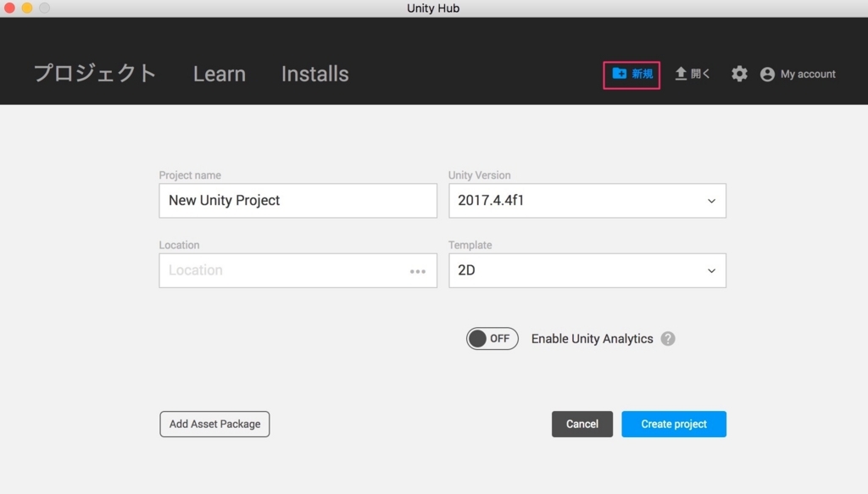Open the Template dropdown showing 2D
The width and height of the screenshot is (868, 494).
[587, 270]
